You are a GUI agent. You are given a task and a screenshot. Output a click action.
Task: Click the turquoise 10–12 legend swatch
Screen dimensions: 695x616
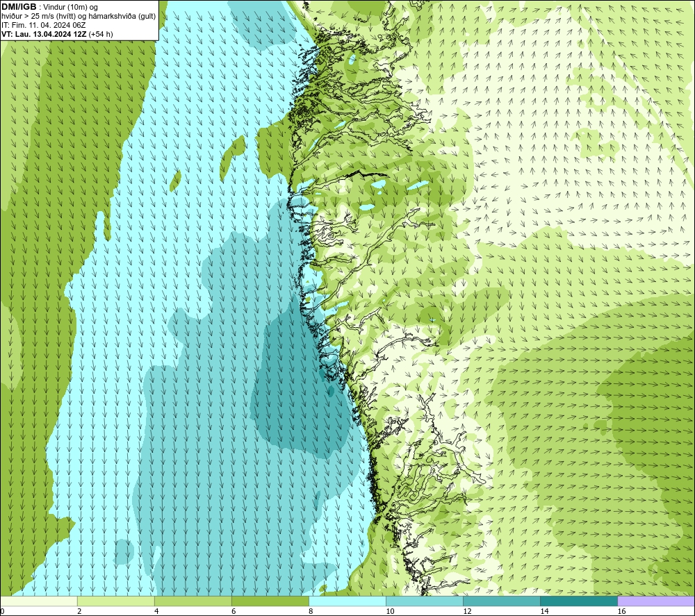[x=425, y=601]
